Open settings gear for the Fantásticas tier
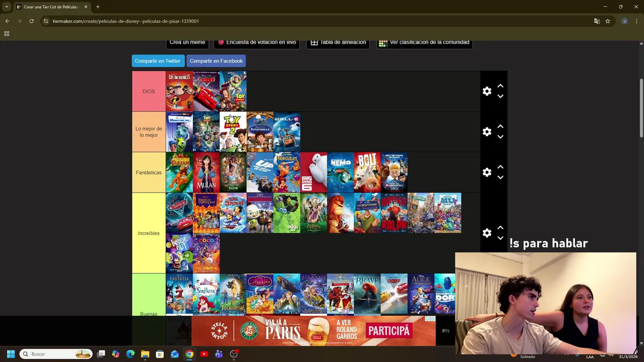The image size is (644, 362). (487, 172)
